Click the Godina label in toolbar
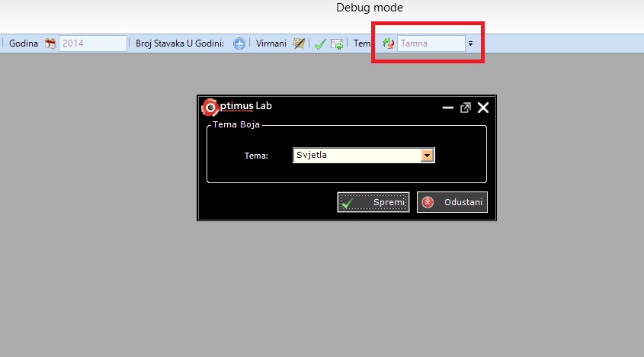 (24, 43)
